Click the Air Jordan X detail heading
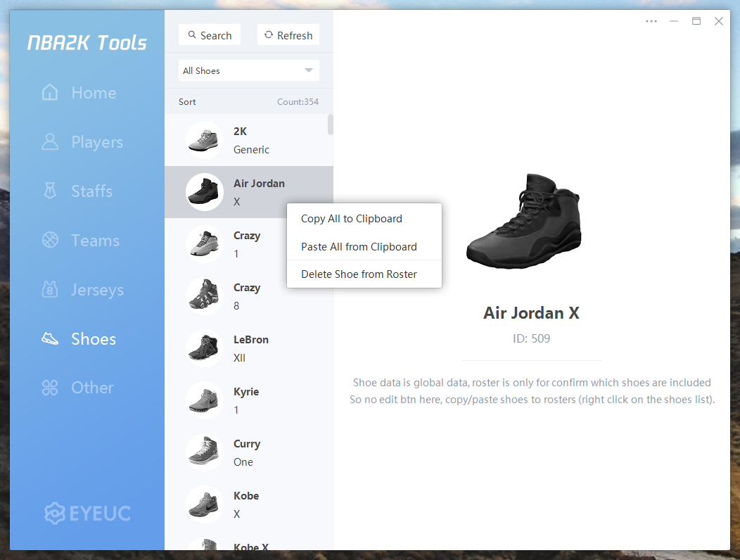This screenshot has height=560, width=740. (531, 313)
